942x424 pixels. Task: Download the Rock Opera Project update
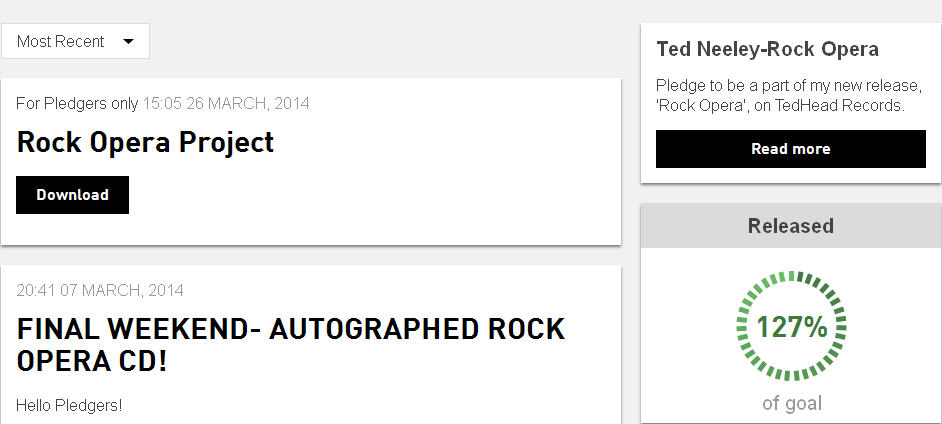tap(72, 195)
